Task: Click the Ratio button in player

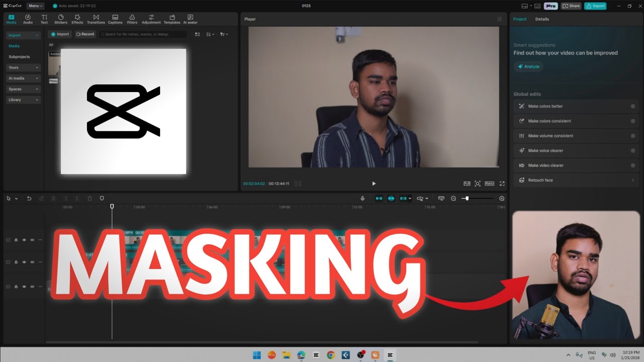Action: click(x=490, y=184)
